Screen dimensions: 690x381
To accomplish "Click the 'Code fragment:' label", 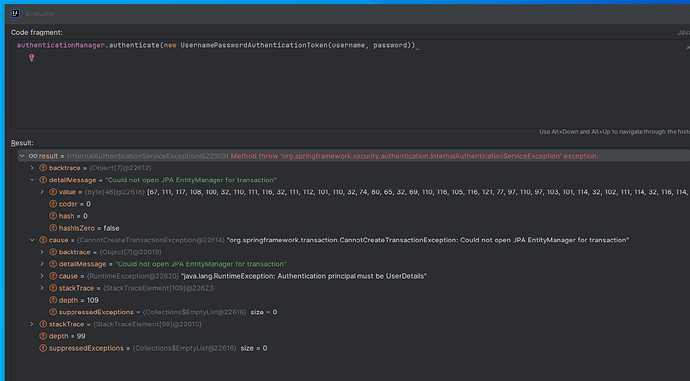I will click(37, 32).
